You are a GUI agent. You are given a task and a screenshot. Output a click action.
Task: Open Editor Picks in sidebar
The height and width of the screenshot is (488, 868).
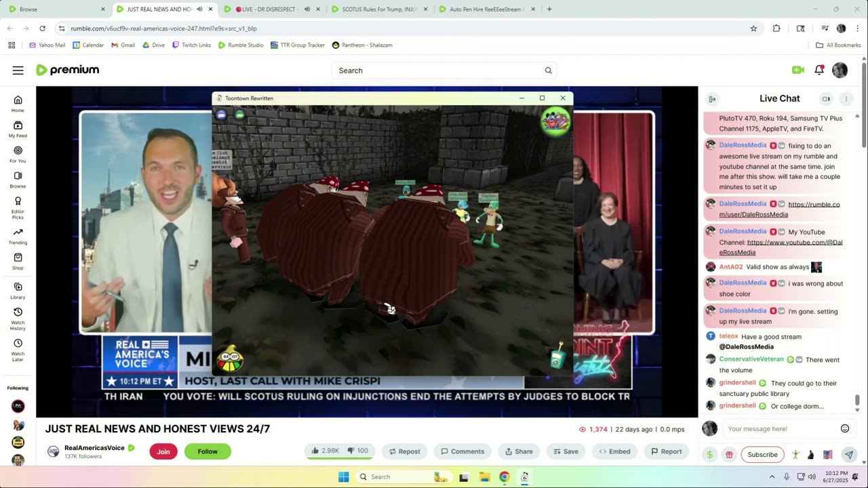(18, 207)
